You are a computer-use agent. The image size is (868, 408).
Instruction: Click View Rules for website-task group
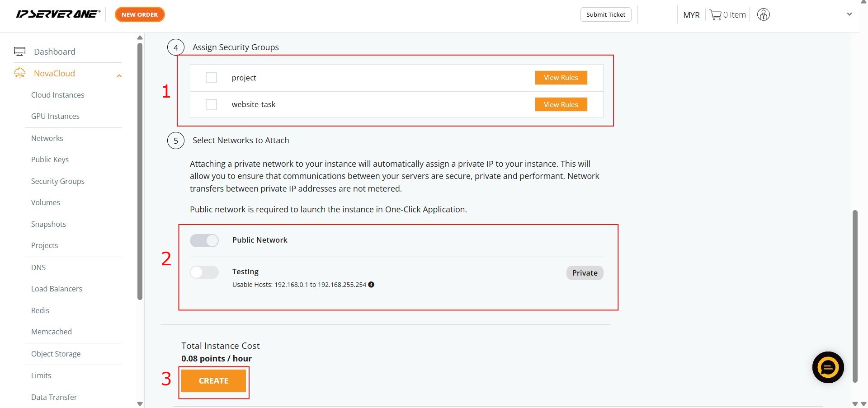click(561, 105)
